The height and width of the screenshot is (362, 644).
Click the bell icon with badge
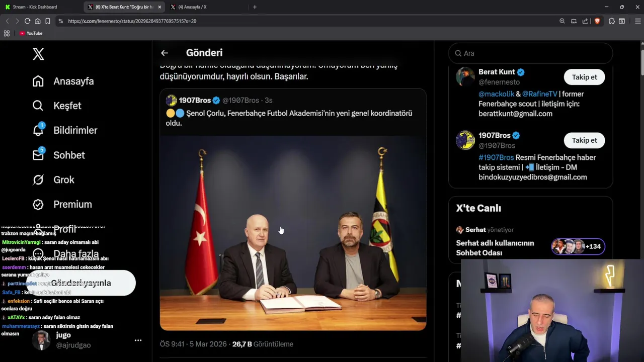point(38,130)
